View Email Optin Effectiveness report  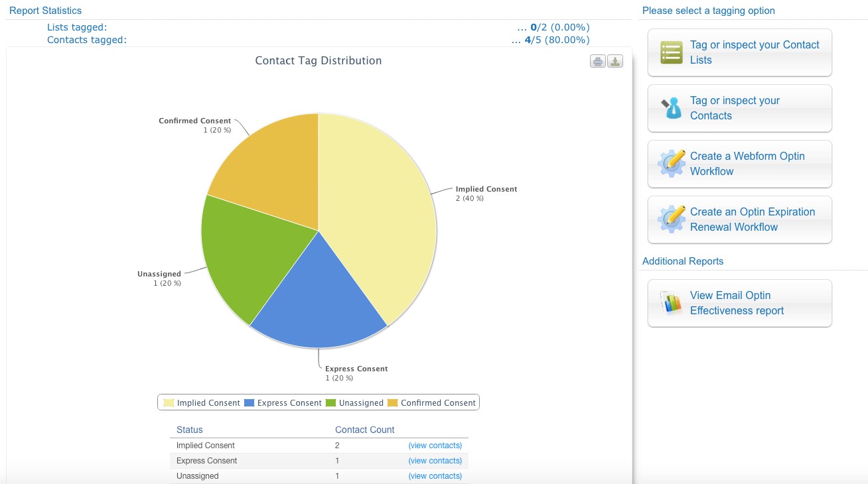[739, 303]
